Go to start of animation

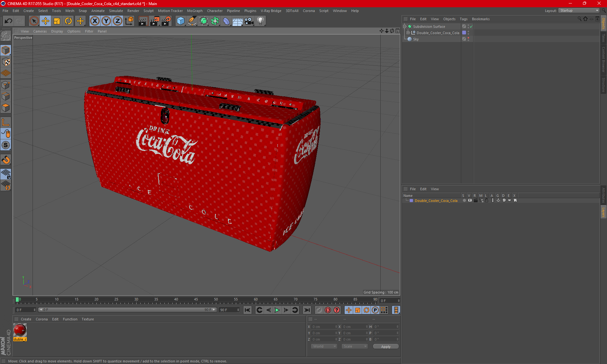(248, 310)
